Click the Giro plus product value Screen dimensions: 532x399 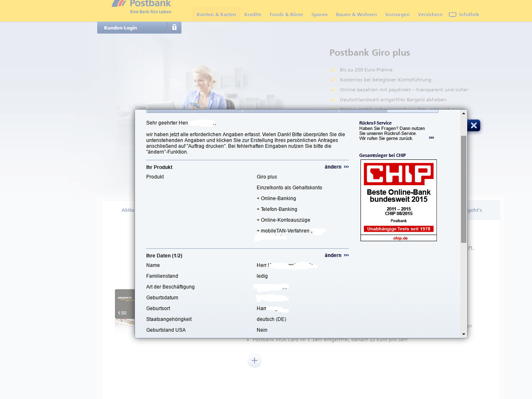click(x=267, y=177)
